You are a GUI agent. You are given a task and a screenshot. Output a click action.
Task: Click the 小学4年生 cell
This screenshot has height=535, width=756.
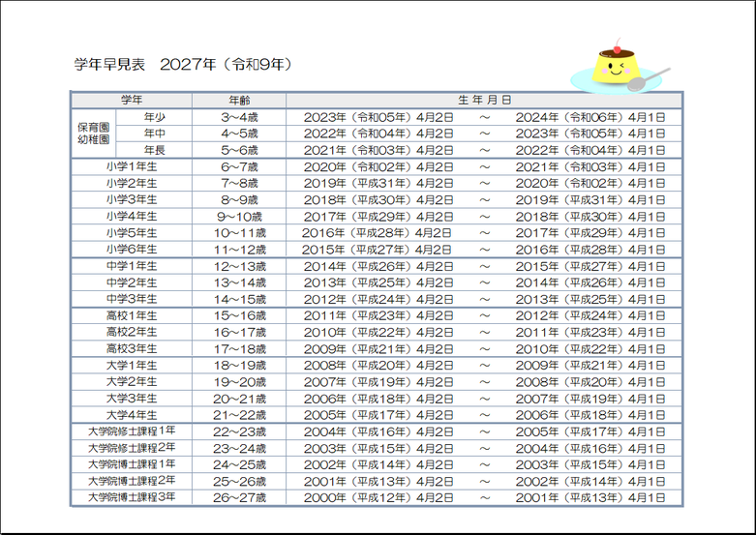coord(132,217)
